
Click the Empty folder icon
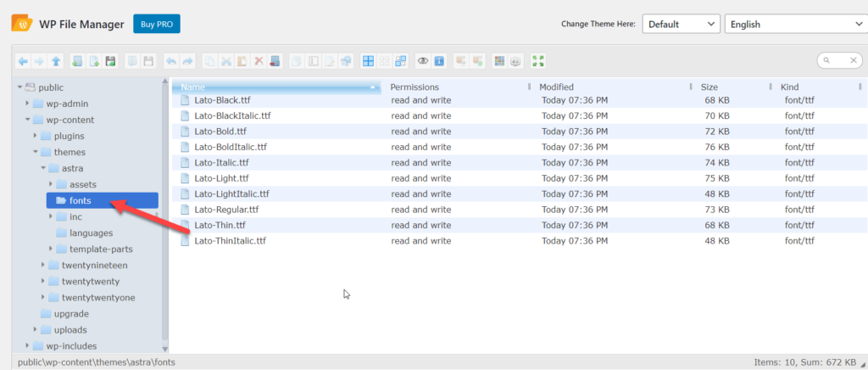coord(275,61)
